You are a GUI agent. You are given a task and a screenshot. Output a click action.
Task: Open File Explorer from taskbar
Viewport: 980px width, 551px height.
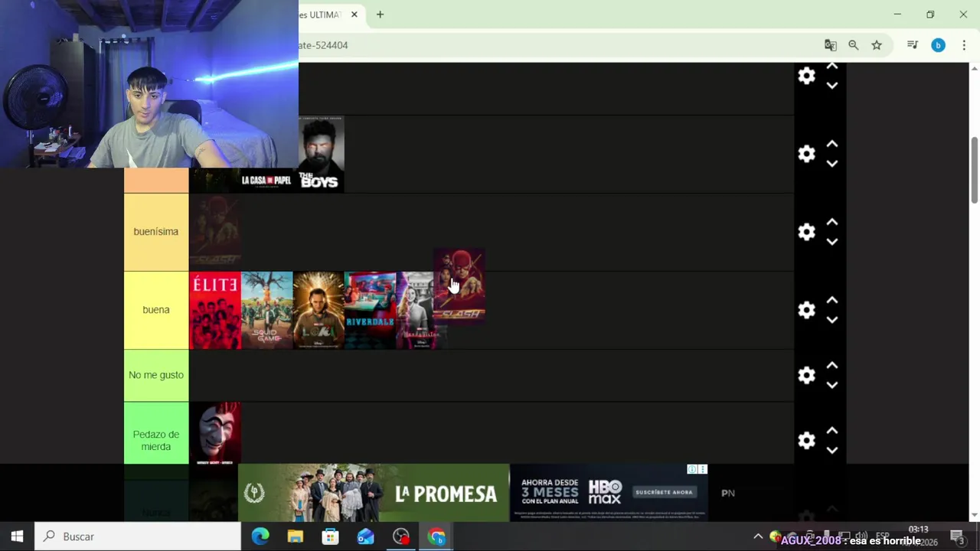296,536
